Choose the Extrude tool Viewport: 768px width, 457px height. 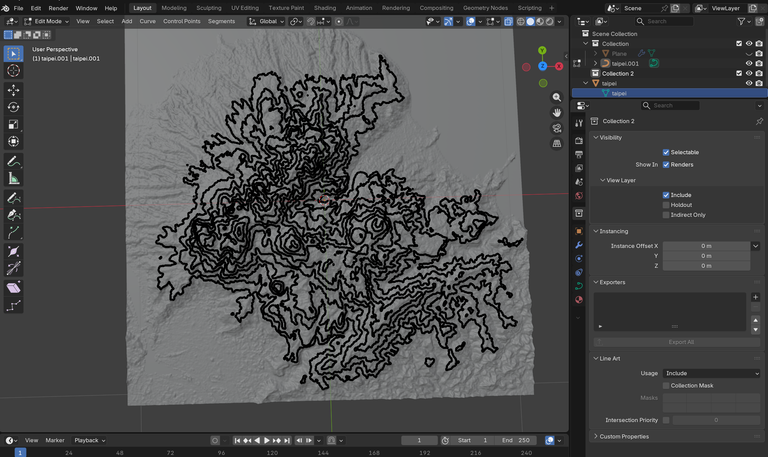13,232
